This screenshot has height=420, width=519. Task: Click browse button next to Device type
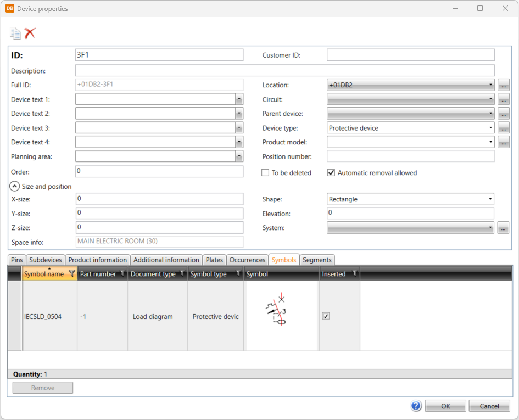pos(503,128)
